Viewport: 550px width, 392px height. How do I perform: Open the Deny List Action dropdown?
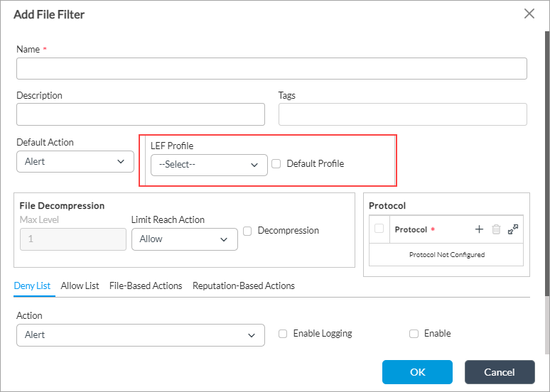140,335
